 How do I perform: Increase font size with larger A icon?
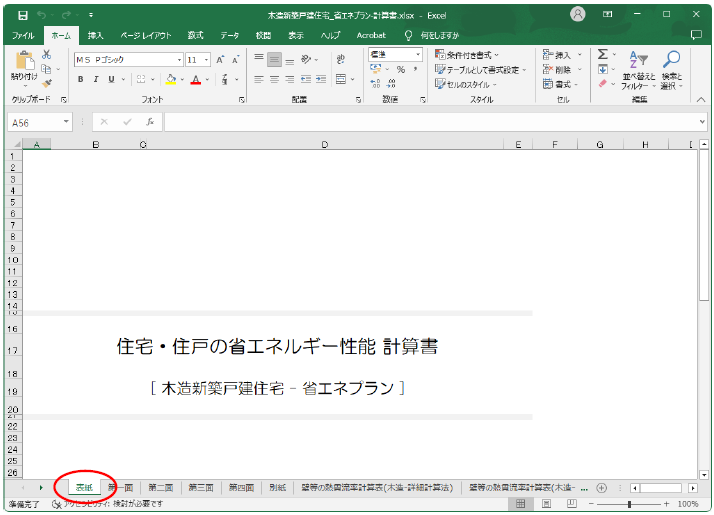220,60
